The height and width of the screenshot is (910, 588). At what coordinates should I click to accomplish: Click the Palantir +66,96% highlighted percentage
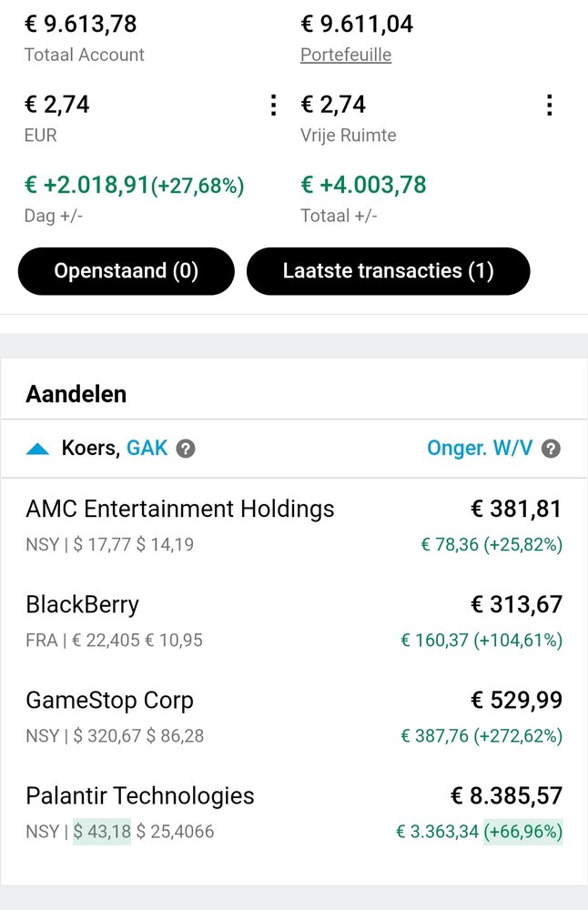pyautogui.click(x=523, y=832)
